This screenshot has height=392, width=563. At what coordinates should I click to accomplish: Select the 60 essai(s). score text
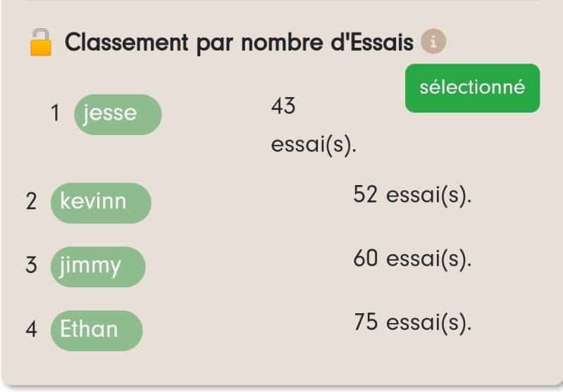(x=412, y=259)
